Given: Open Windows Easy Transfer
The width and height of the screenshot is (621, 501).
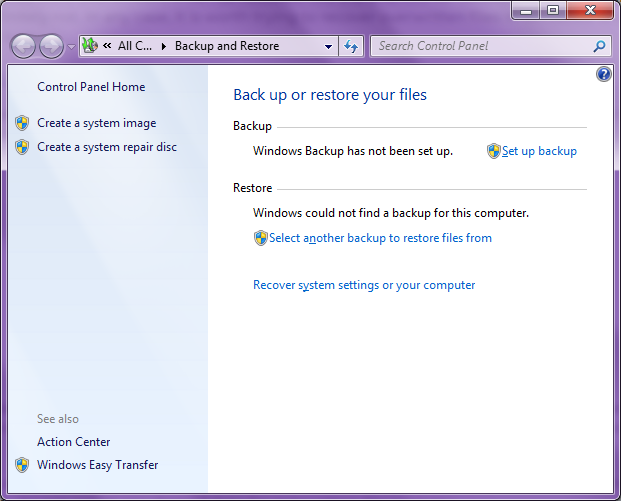Looking at the screenshot, I should pyautogui.click(x=97, y=465).
